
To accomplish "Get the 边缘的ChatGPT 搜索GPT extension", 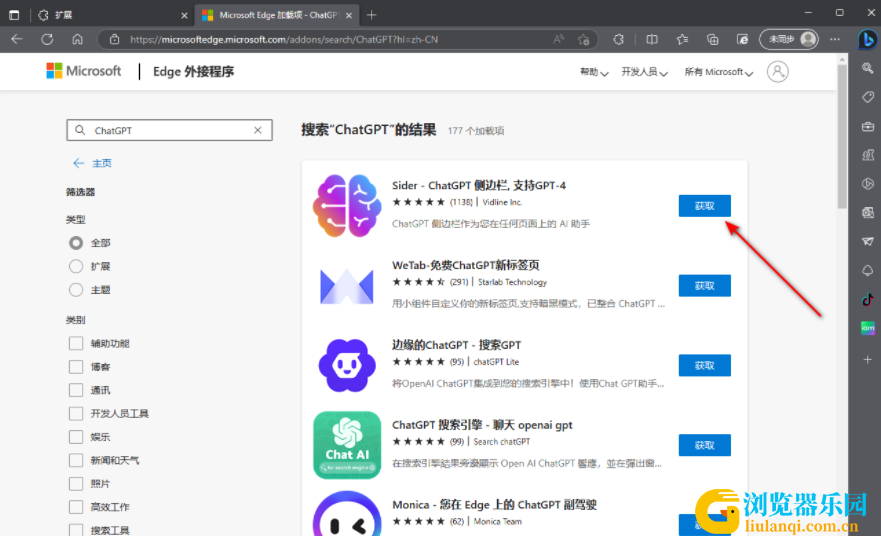I will coord(705,366).
